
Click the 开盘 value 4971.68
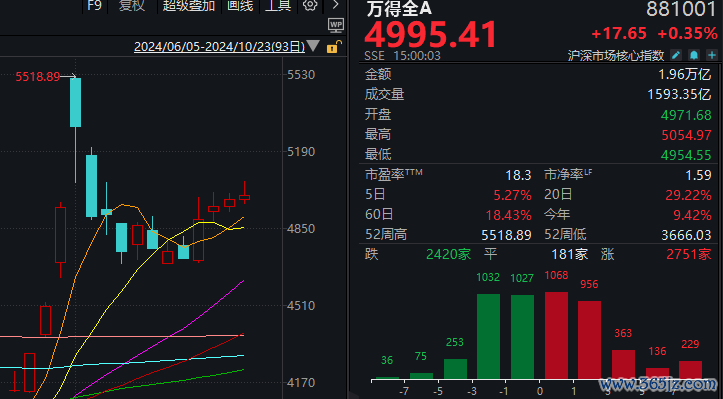[686, 115]
